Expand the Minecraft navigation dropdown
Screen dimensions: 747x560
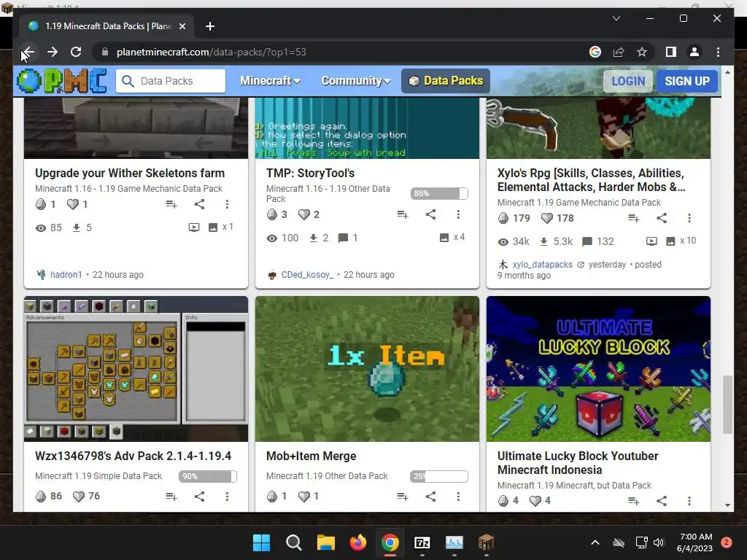pos(270,81)
